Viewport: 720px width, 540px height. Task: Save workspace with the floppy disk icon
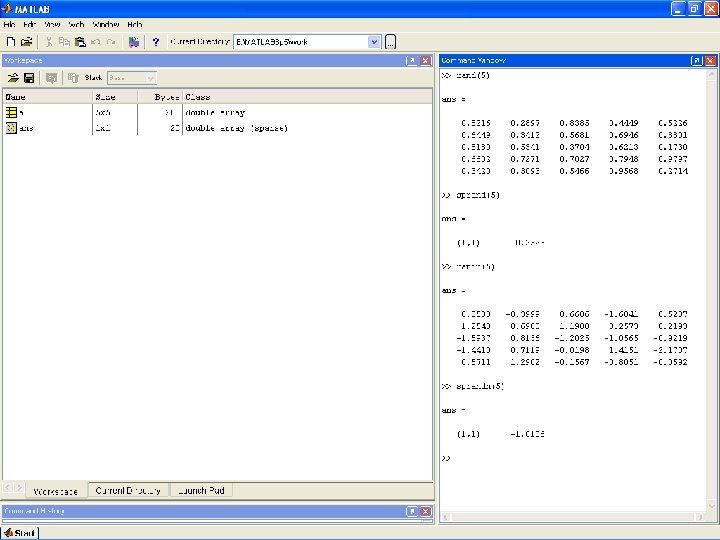pos(29,78)
